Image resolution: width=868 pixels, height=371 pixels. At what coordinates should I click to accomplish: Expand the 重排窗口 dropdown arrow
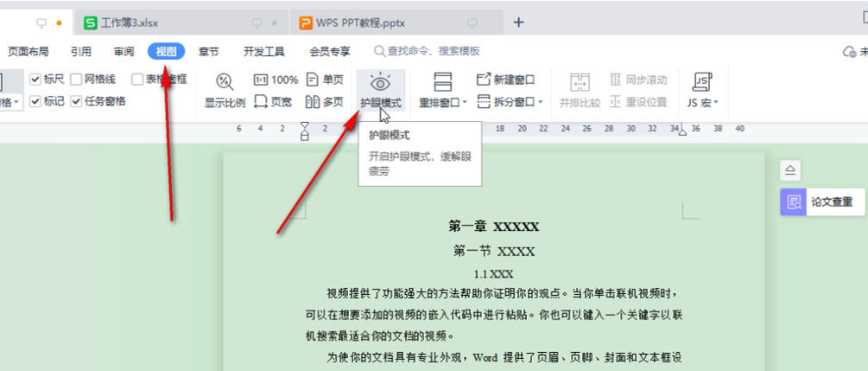(x=465, y=103)
